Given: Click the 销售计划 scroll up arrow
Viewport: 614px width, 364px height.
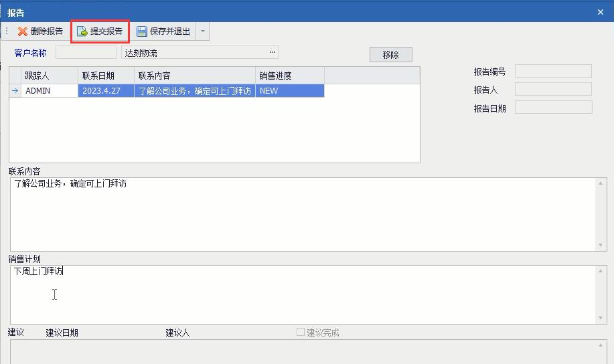Looking at the screenshot, I should (x=601, y=271).
